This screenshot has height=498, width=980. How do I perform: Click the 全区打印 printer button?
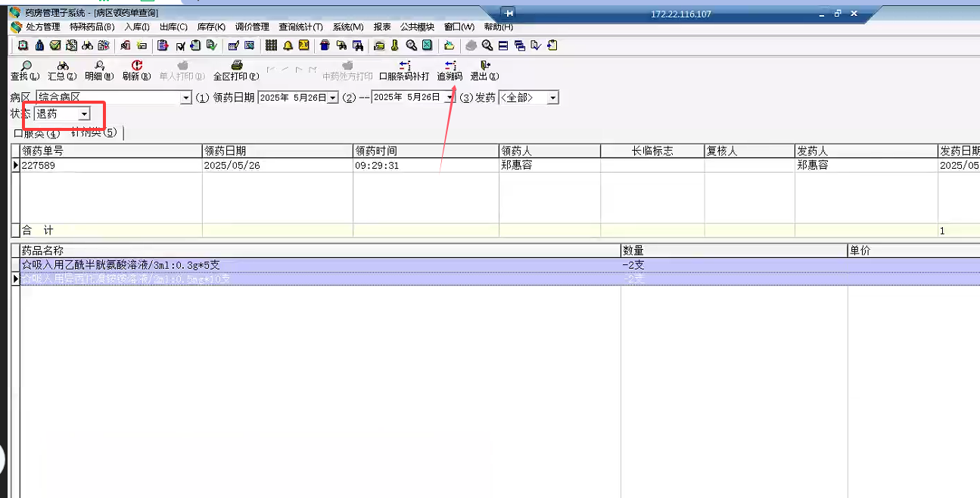[x=236, y=70]
